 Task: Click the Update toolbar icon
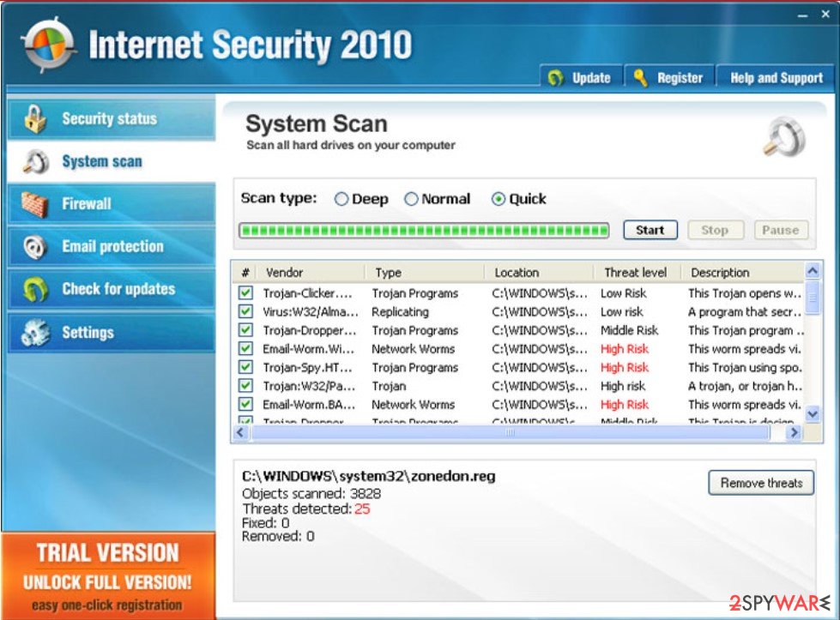tap(556, 77)
